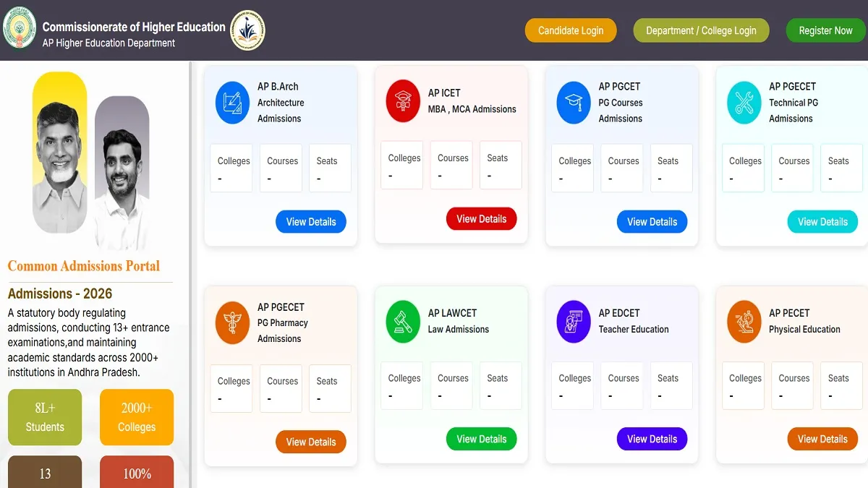Click Seats box in AP PGCET PG Courses card
This screenshot has width=868, height=488.
(671, 168)
